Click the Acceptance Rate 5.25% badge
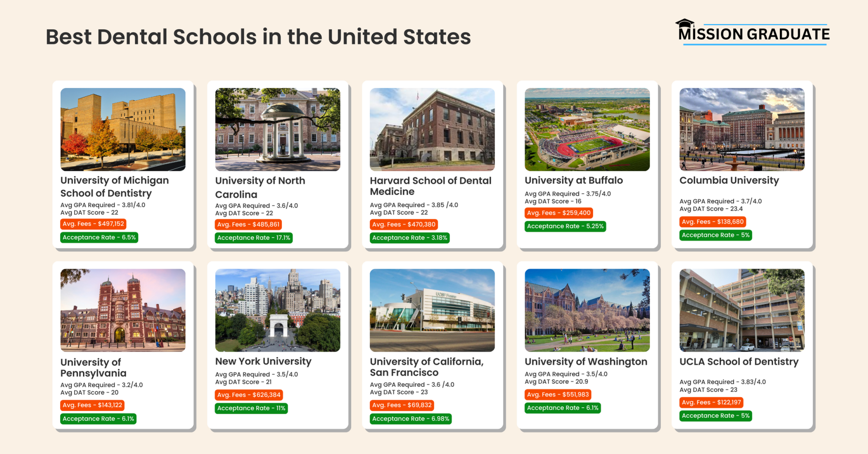This screenshot has height=454, width=868. point(565,226)
